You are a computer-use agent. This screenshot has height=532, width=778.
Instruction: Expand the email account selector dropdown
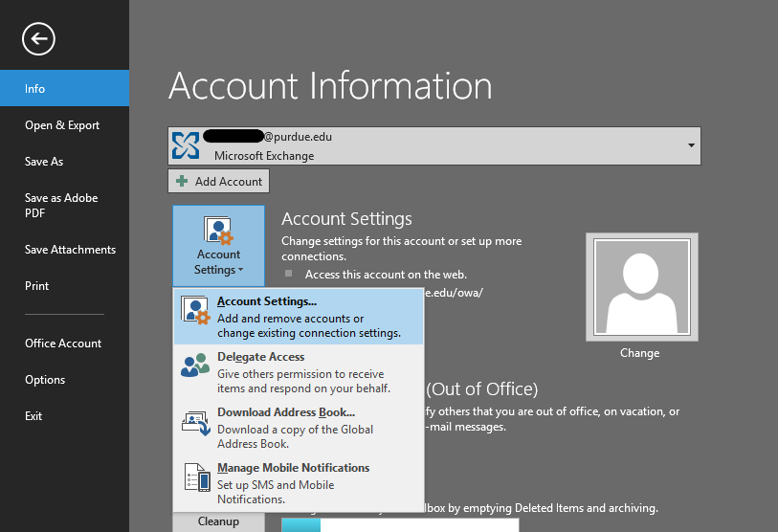(x=691, y=145)
